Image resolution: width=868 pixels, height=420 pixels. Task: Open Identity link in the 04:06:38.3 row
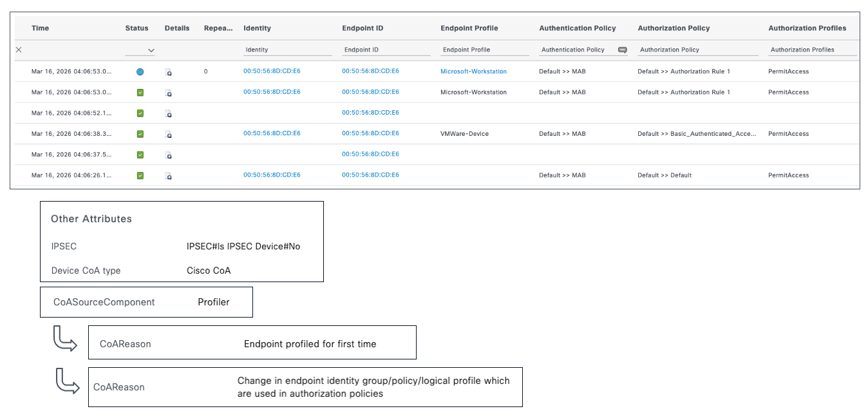pos(272,133)
